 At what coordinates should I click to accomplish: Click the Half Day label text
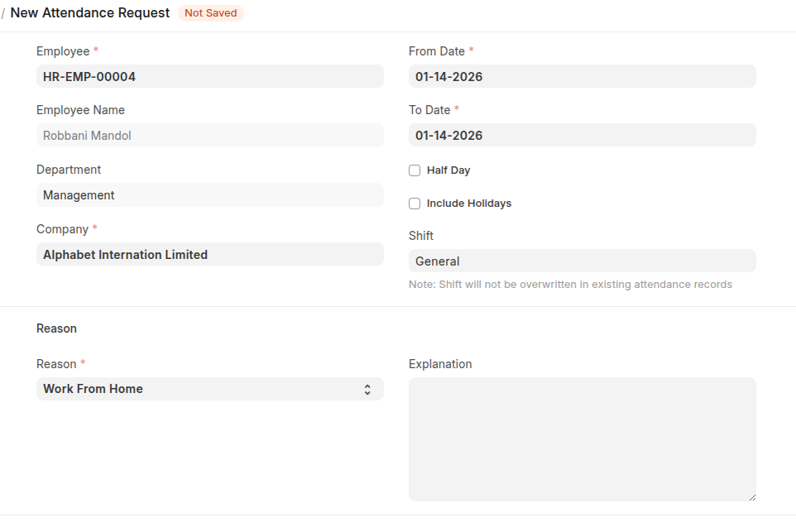[448, 170]
